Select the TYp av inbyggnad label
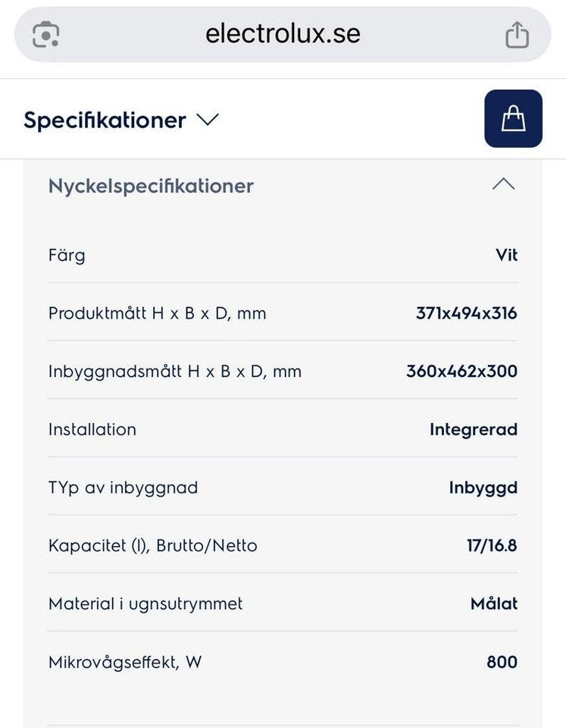Viewport: 566px width, 728px height. click(123, 488)
